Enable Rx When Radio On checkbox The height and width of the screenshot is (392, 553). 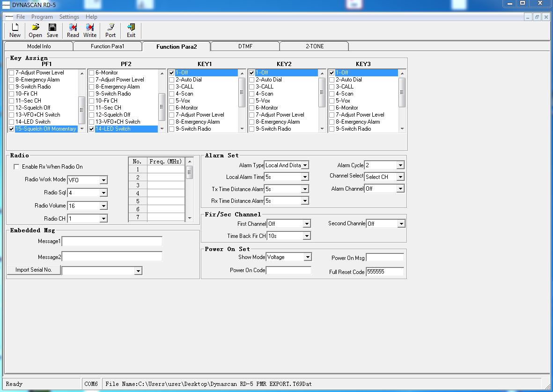click(x=16, y=167)
